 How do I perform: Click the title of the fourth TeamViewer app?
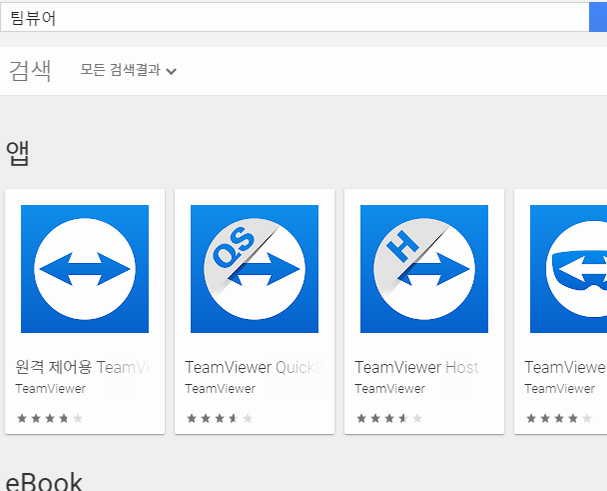(566, 367)
